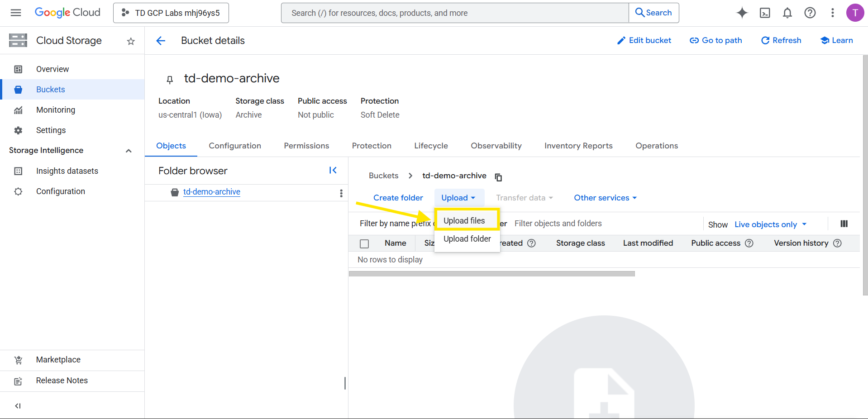
Task: Open column display options icon
Action: [844, 224]
